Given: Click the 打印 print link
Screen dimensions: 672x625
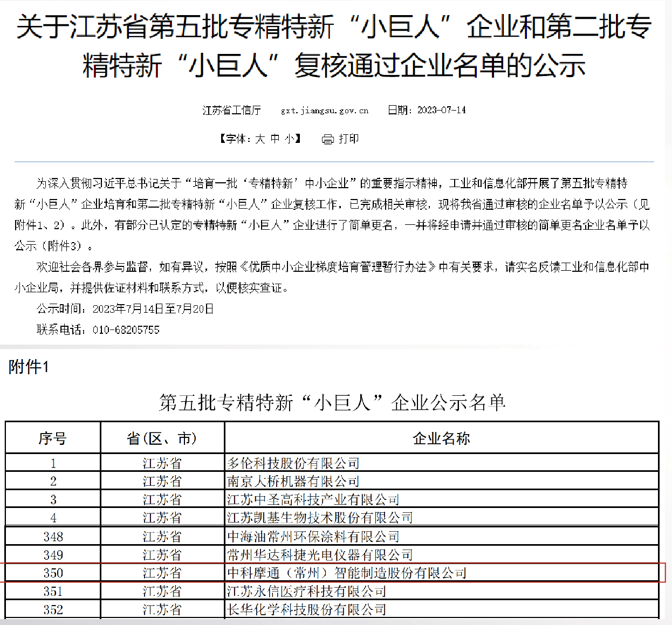Looking at the screenshot, I should pyautogui.click(x=349, y=139).
